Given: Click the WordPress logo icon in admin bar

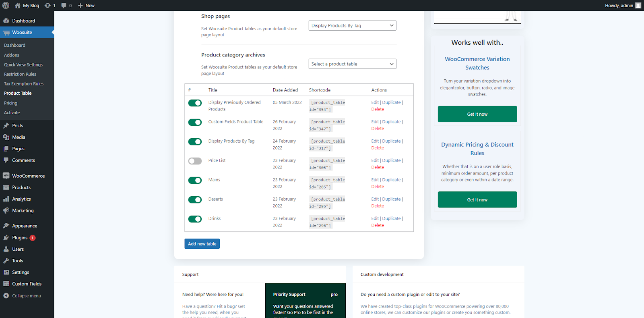Looking at the screenshot, I should coord(6,6).
